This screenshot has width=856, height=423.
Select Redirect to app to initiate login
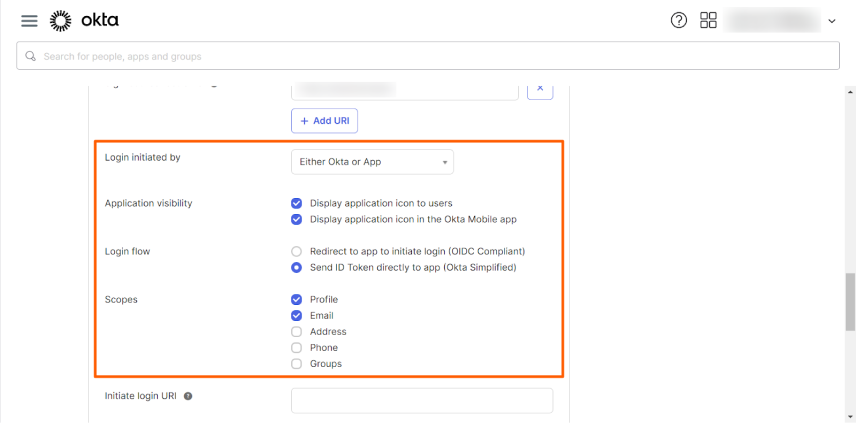296,252
